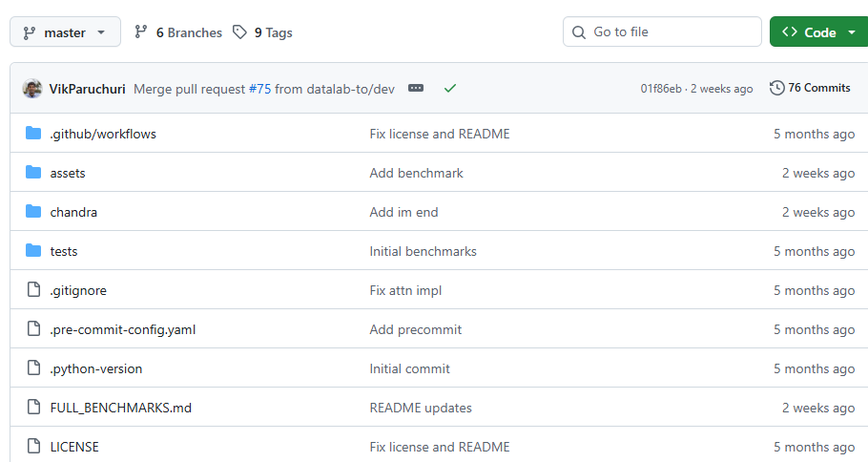Focus the Go to file search field
Screen dimensions: 868x462
coord(662,31)
